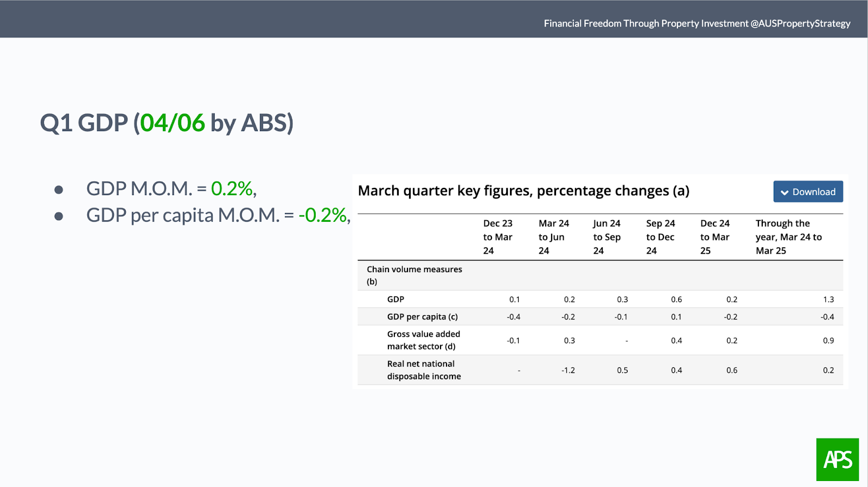Click the green 04/06 date text
Screen dimensions: 868x487
pyautogui.click(x=173, y=123)
